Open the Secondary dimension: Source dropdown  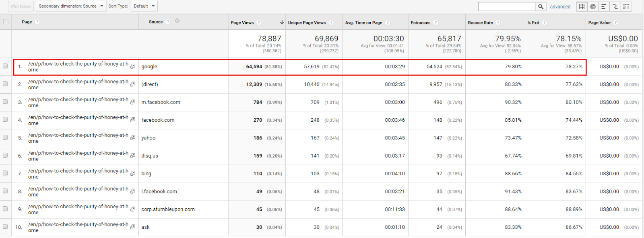click(x=71, y=6)
